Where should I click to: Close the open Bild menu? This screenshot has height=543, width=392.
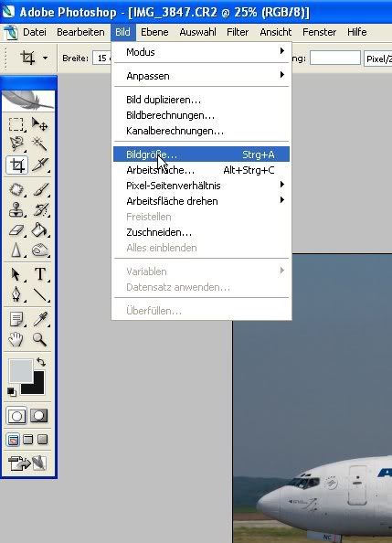[123, 32]
